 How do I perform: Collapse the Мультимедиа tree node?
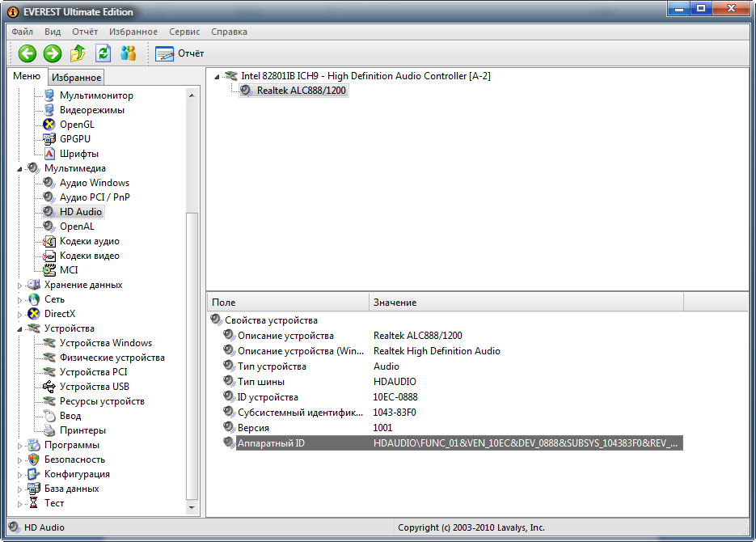(x=19, y=169)
